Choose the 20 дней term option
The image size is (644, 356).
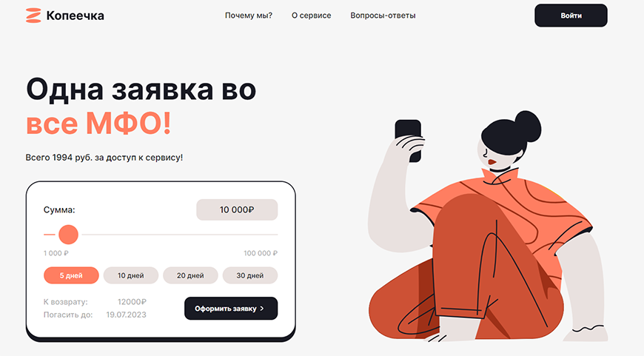point(190,275)
